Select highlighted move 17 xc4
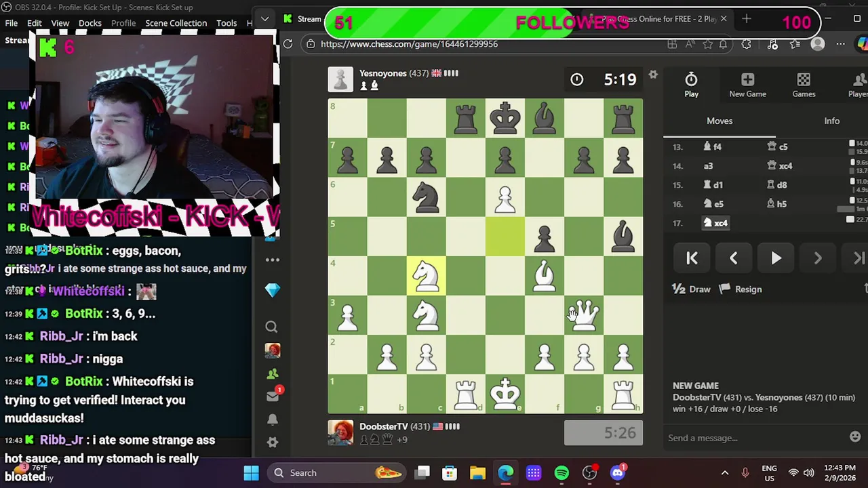 716,222
